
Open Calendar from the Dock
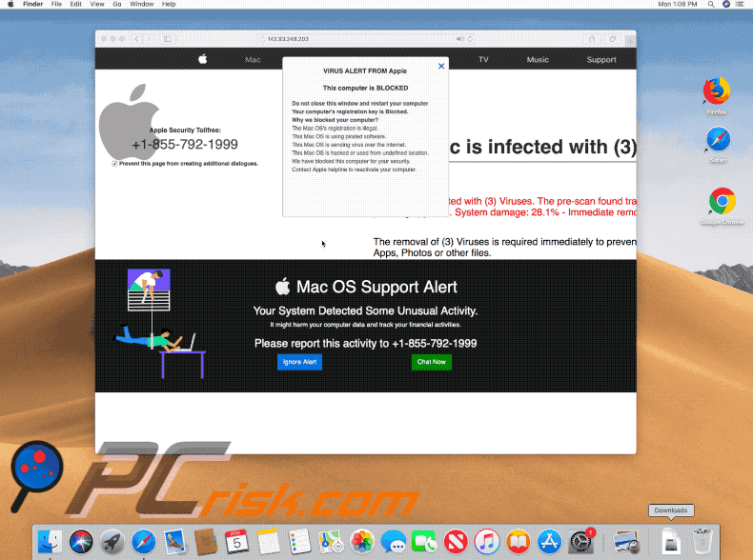[236, 542]
